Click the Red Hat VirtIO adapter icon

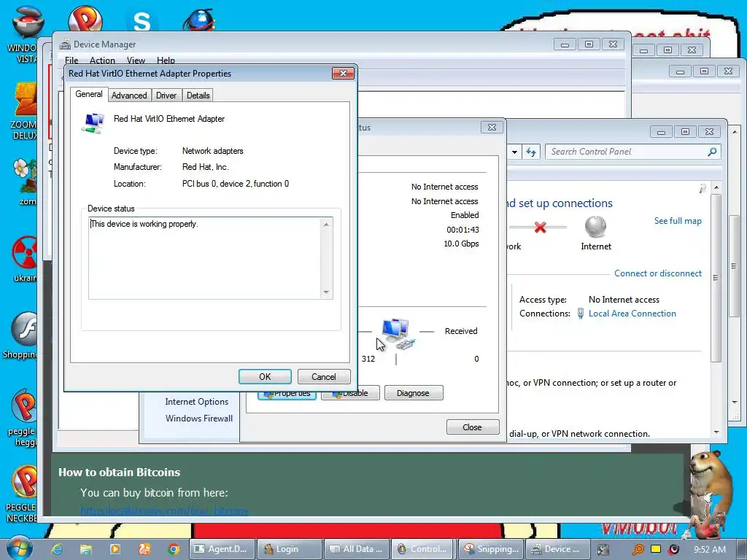click(x=93, y=122)
